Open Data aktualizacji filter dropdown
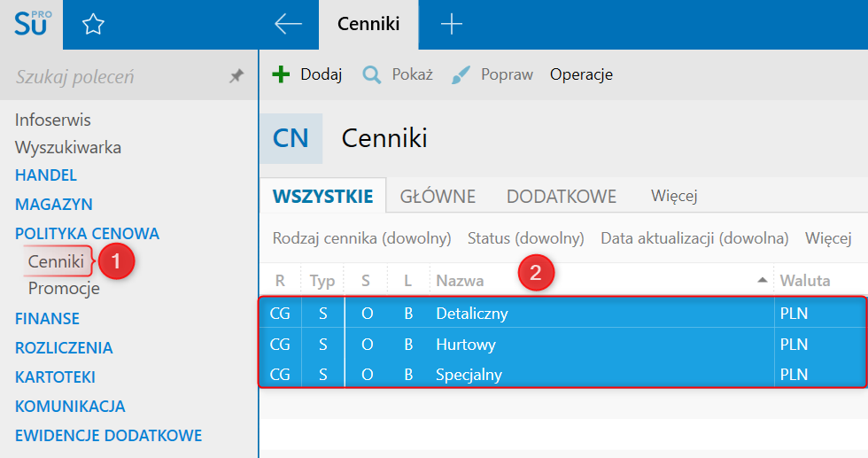 (694, 238)
